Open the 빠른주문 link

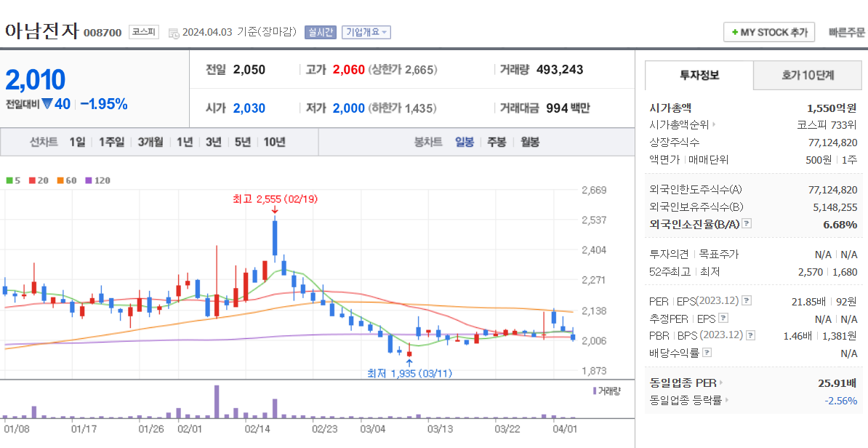pyautogui.click(x=846, y=32)
